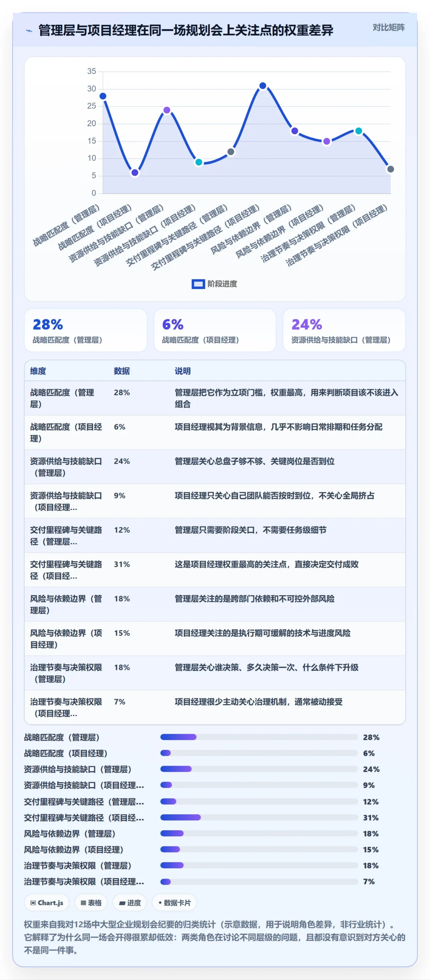
Task: Click the teal chart point at 9
Action: (199, 162)
